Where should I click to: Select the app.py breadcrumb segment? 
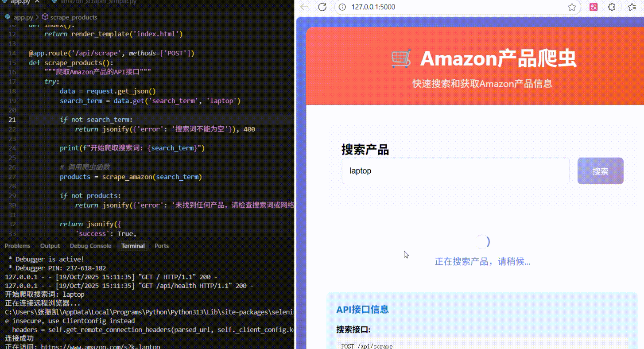(23, 17)
